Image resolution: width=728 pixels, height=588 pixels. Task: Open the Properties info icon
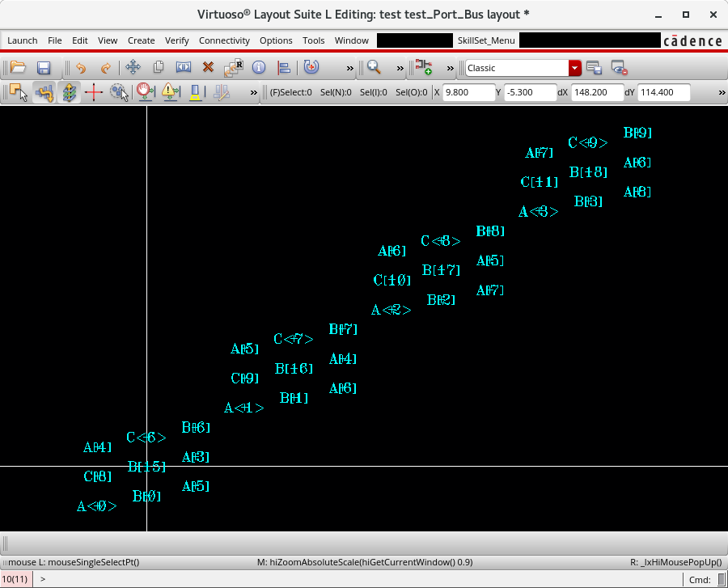click(259, 68)
